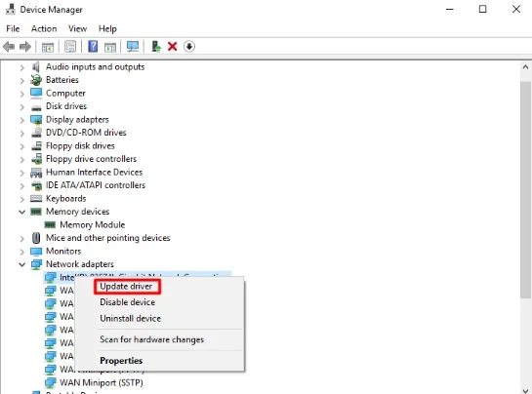Image resolution: width=532 pixels, height=394 pixels.
Task: Select the Floppy disk drives icon
Action: point(36,146)
